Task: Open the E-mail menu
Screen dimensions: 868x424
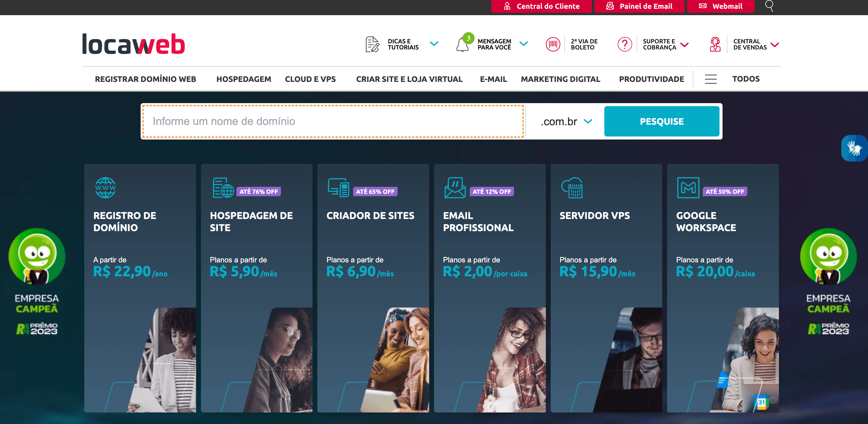Action: 493,79
